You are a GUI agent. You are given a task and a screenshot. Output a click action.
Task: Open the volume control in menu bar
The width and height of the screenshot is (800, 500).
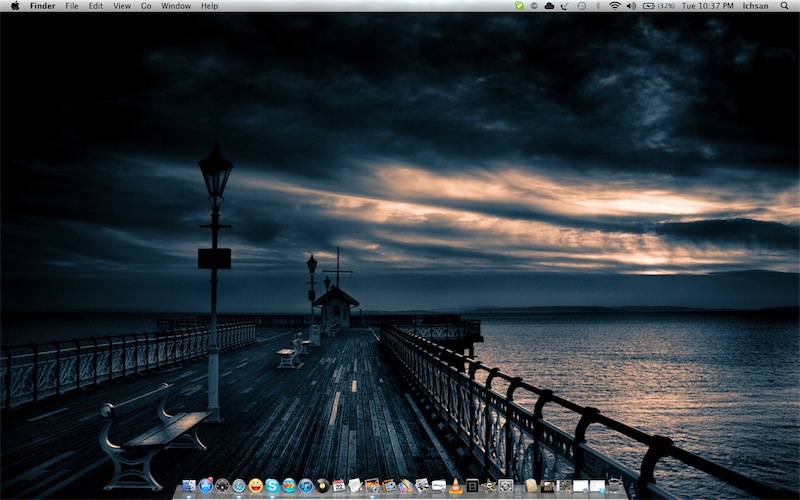tap(631, 6)
